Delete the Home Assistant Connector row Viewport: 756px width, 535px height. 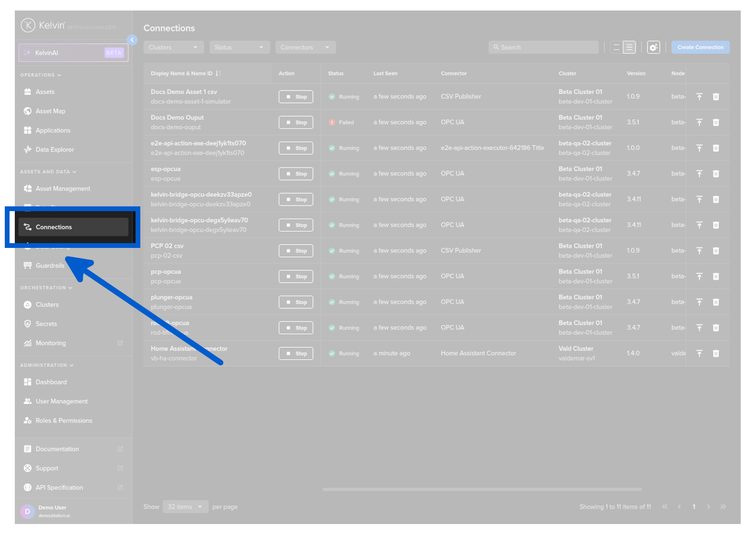tap(715, 353)
